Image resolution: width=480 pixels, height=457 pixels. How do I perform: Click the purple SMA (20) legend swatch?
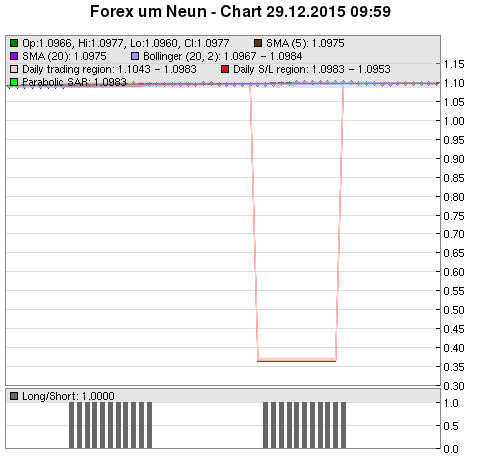coord(14,56)
